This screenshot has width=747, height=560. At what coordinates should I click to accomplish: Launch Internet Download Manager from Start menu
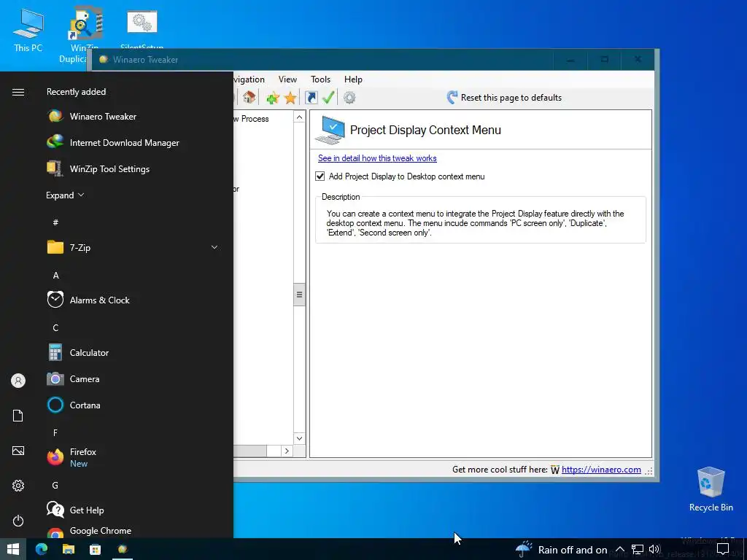pyautogui.click(x=133, y=142)
